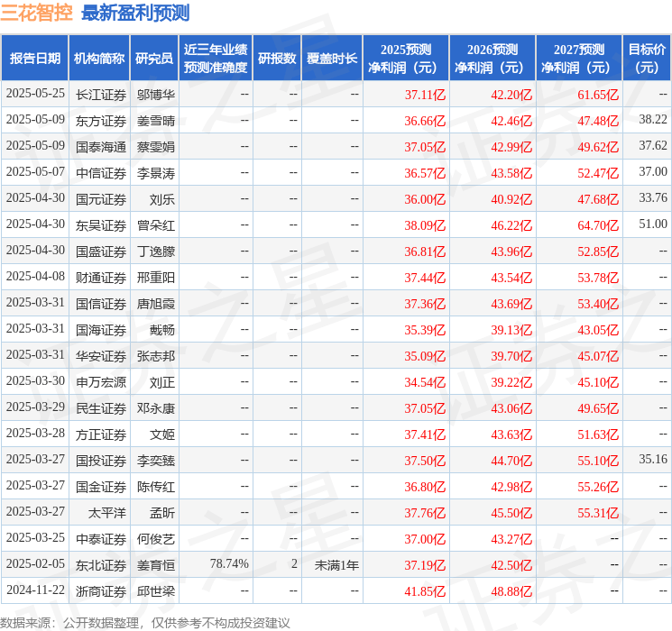Image resolution: width=672 pixels, height=631 pixels.
Task: Select the 国海证券 institution cell
Action: coord(101,330)
